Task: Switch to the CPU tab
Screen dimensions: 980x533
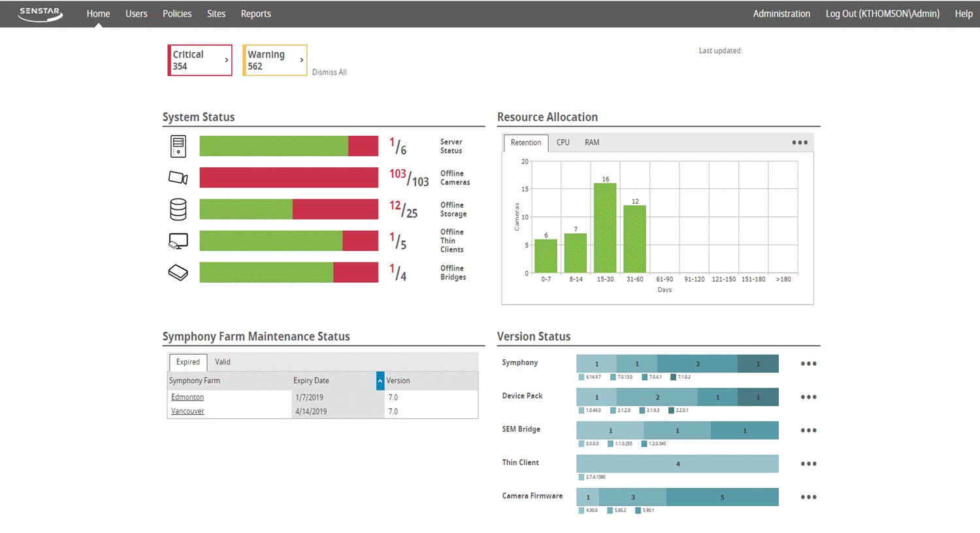Action: (563, 142)
